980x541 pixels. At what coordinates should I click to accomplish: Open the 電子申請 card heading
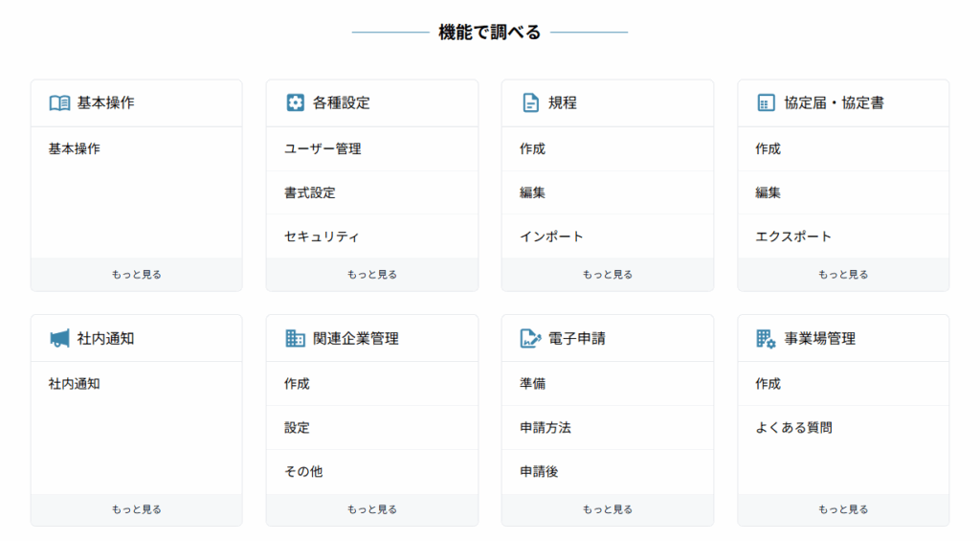point(577,338)
